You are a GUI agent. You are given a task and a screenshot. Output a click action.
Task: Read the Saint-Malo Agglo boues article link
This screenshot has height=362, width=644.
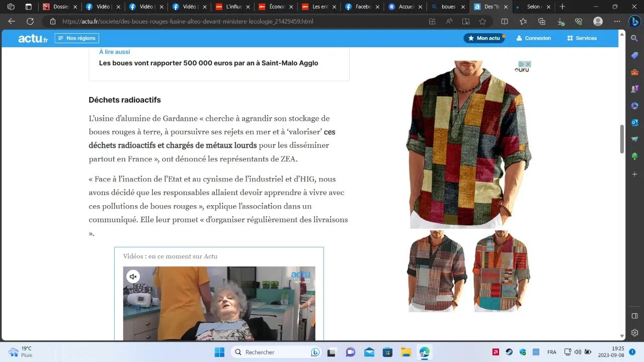(x=208, y=63)
